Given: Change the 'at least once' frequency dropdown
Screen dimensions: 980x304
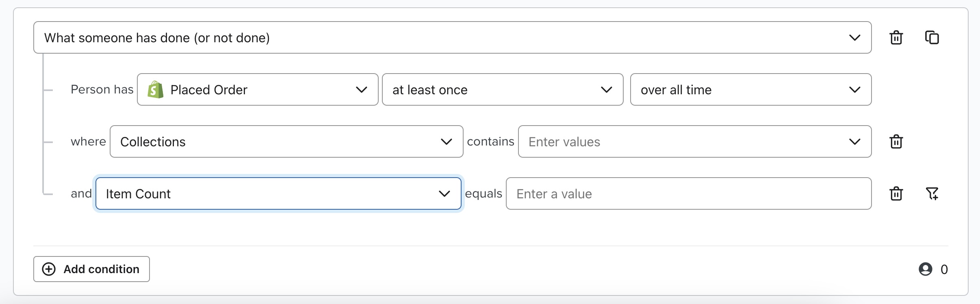Looking at the screenshot, I should point(503,89).
